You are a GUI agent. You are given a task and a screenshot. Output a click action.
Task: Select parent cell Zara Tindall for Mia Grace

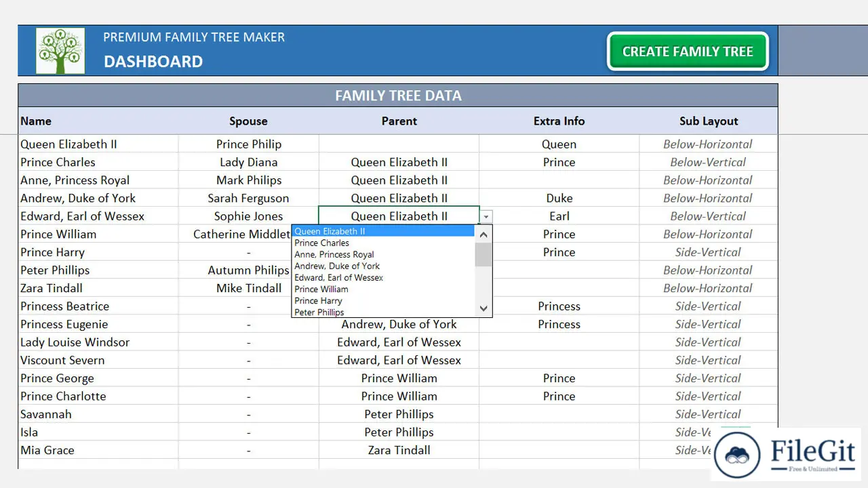(399, 449)
